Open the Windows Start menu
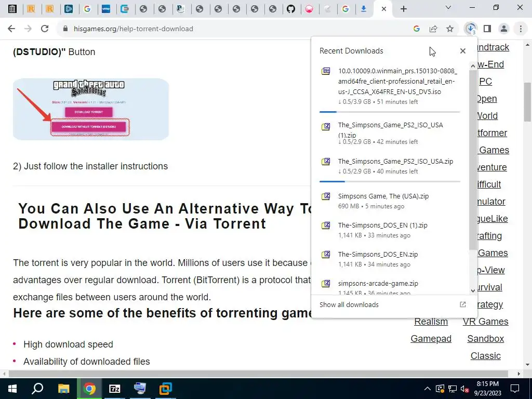The height and width of the screenshot is (399, 532). [x=12, y=389]
